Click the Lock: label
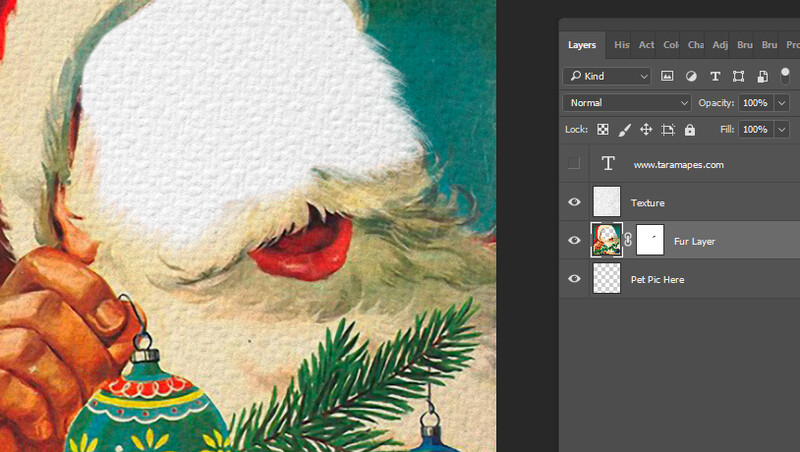 point(576,130)
